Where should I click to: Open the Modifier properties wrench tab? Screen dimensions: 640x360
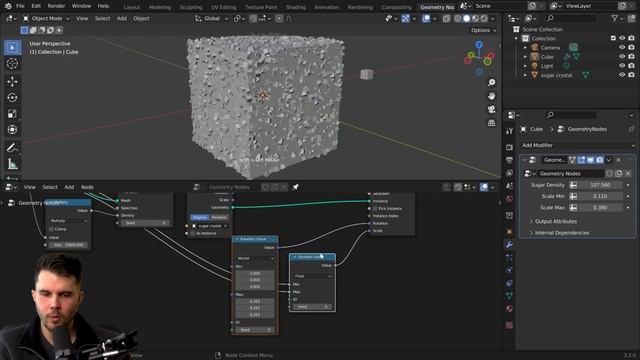(x=509, y=244)
